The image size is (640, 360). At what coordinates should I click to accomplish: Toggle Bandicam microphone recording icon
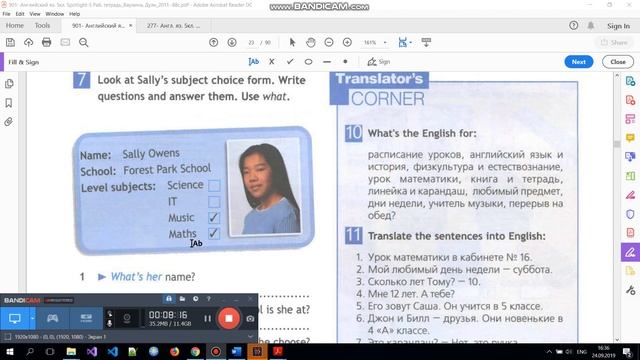(x=109, y=323)
